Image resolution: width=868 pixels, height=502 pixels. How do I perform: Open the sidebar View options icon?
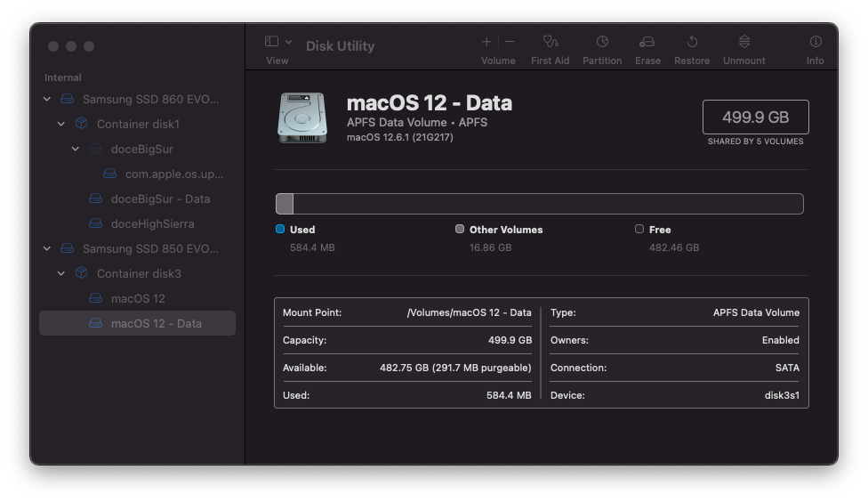pyautogui.click(x=271, y=42)
